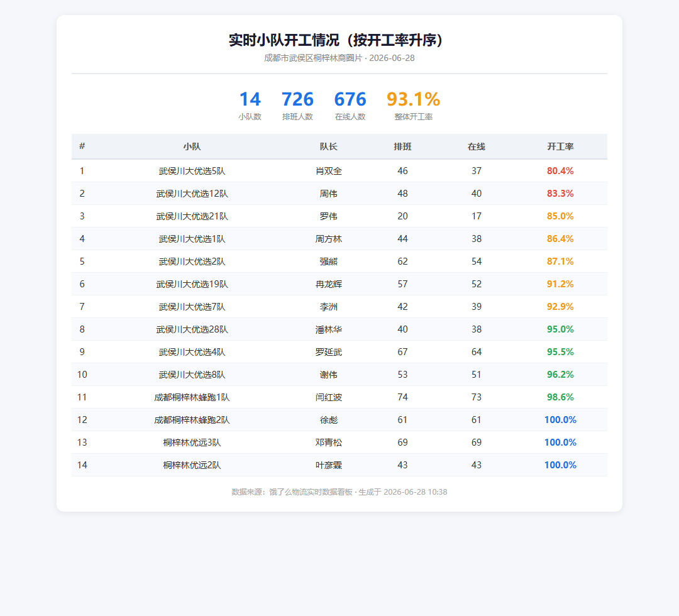Screen dimensions: 679x616
Task: Click online count 17 for 罗伟's team
Action: pos(477,216)
